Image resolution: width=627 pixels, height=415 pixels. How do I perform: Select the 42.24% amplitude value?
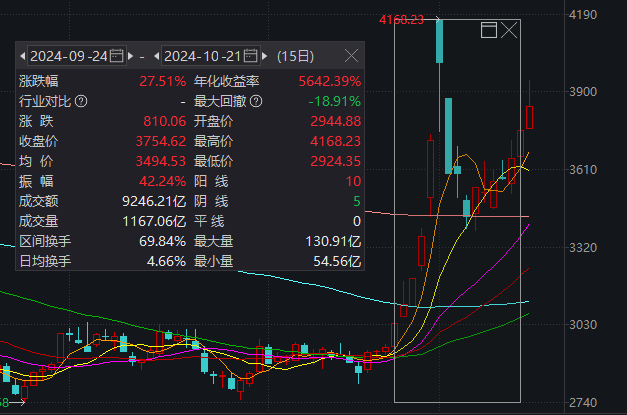coord(163,181)
